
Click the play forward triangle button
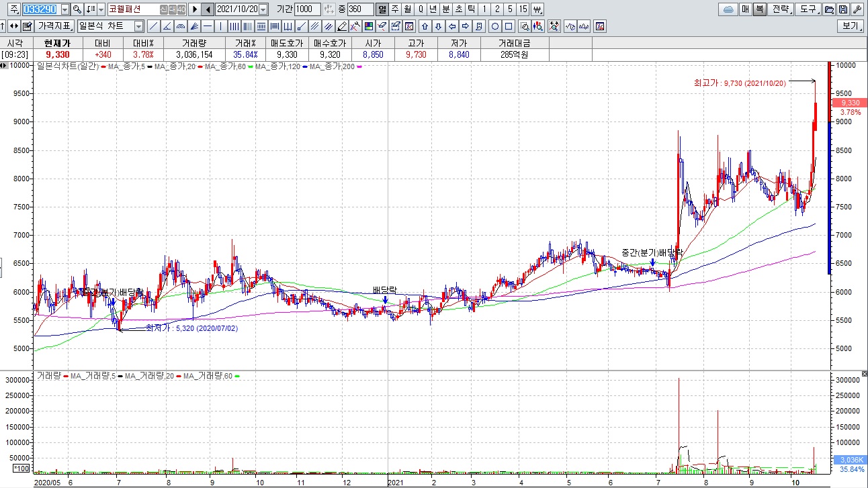[x=195, y=9]
